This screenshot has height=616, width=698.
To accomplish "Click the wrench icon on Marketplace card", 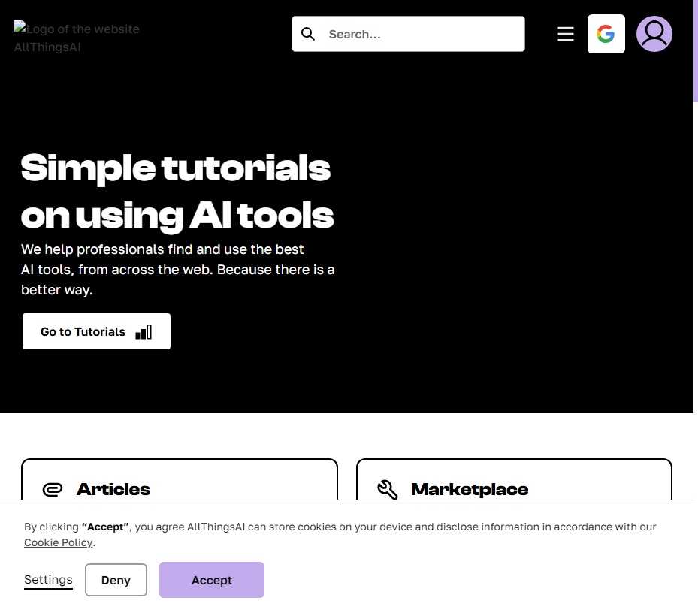I will point(388,490).
